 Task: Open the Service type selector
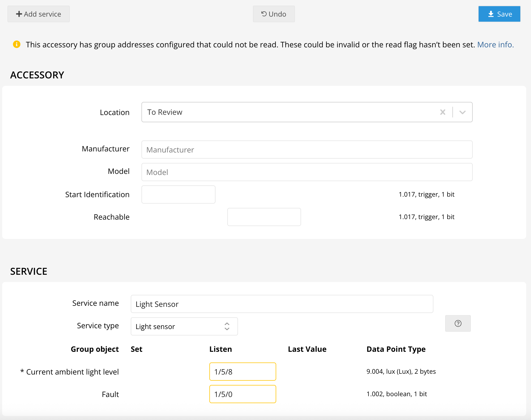click(x=184, y=326)
